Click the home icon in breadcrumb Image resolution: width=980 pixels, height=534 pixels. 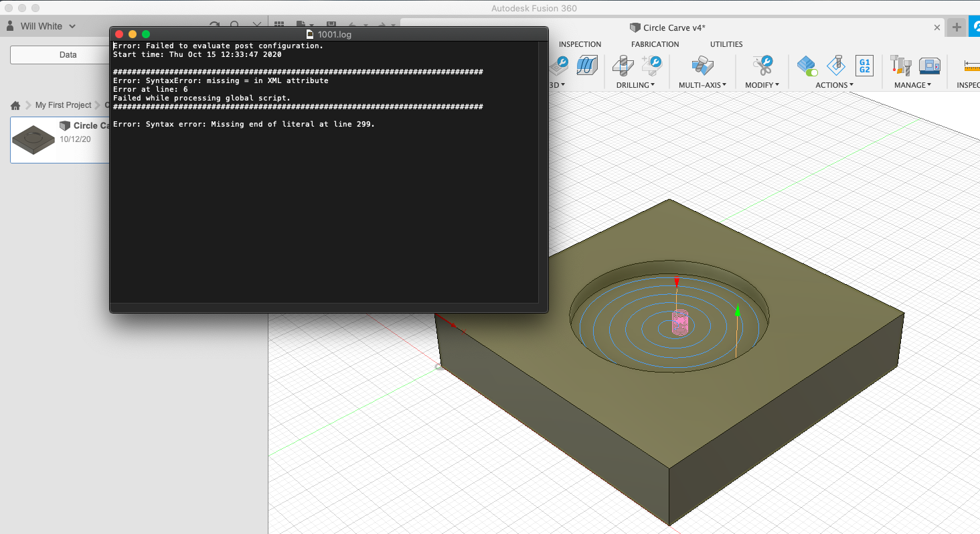tap(15, 105)
